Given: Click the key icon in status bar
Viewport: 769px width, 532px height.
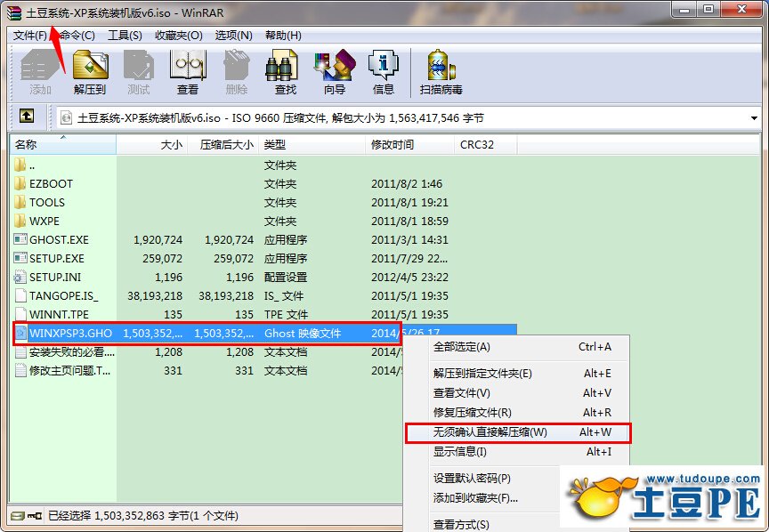Looking at the screenshot, I should click(35, 516).
